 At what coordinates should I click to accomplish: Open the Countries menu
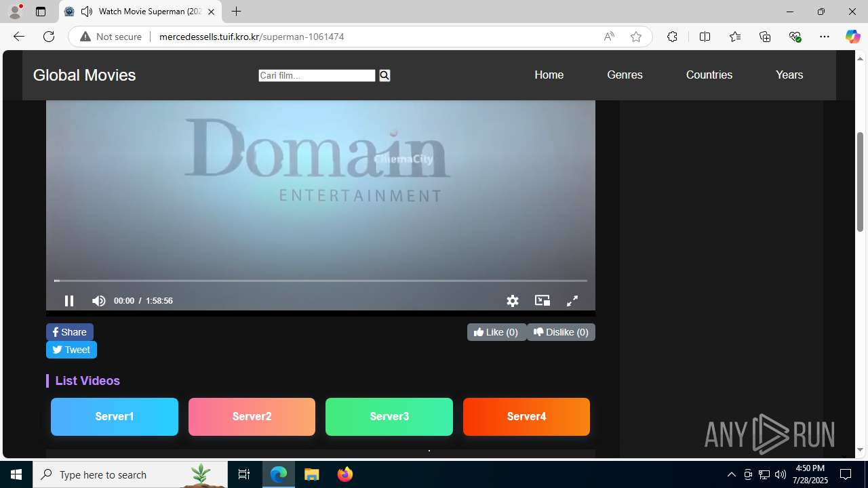pyautogui.click(x=709, y=75)
